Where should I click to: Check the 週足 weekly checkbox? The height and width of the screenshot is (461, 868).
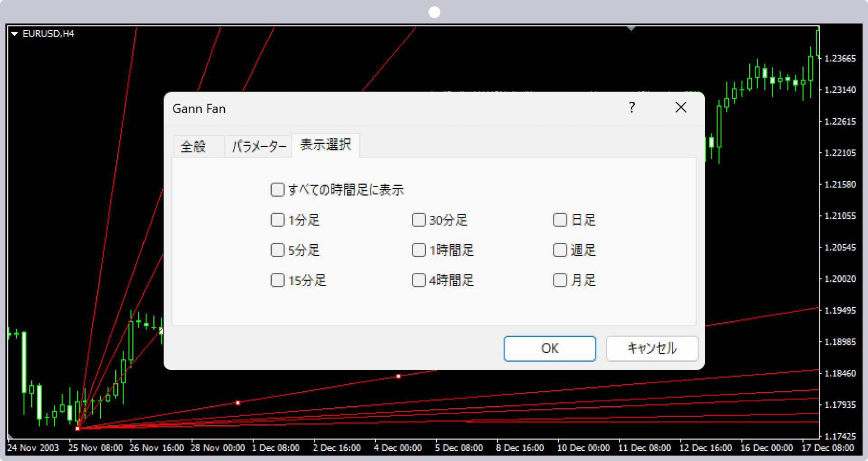point(560,250)
